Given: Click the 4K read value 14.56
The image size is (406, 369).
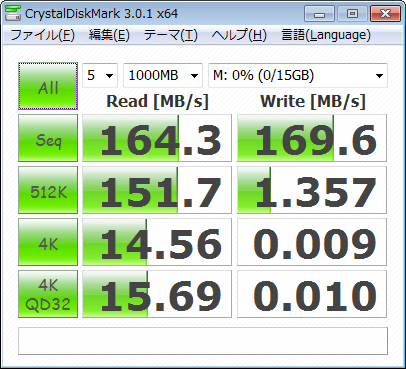Looking at the screenshot, I should [x=157, y=242].
